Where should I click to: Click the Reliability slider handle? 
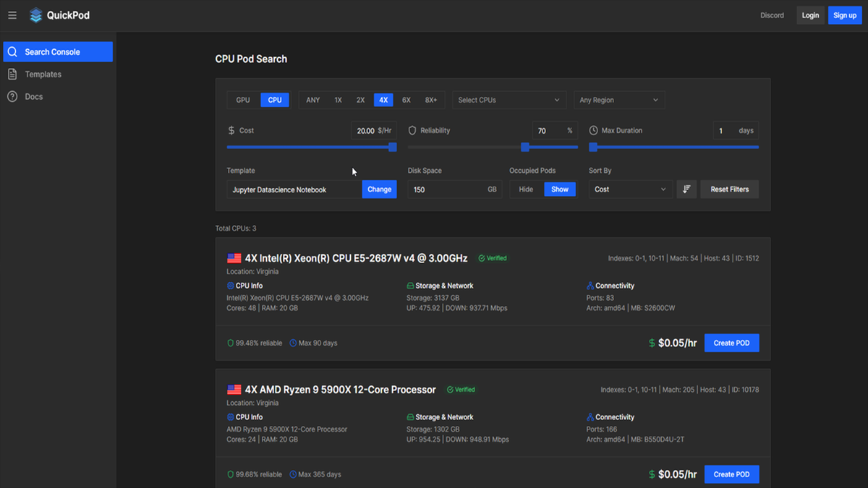click(525, 147)
